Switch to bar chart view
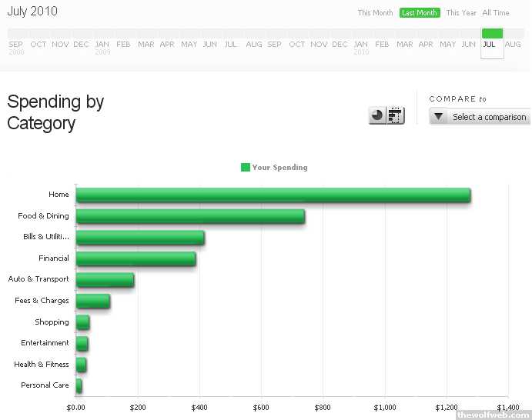 pos(396,116)
